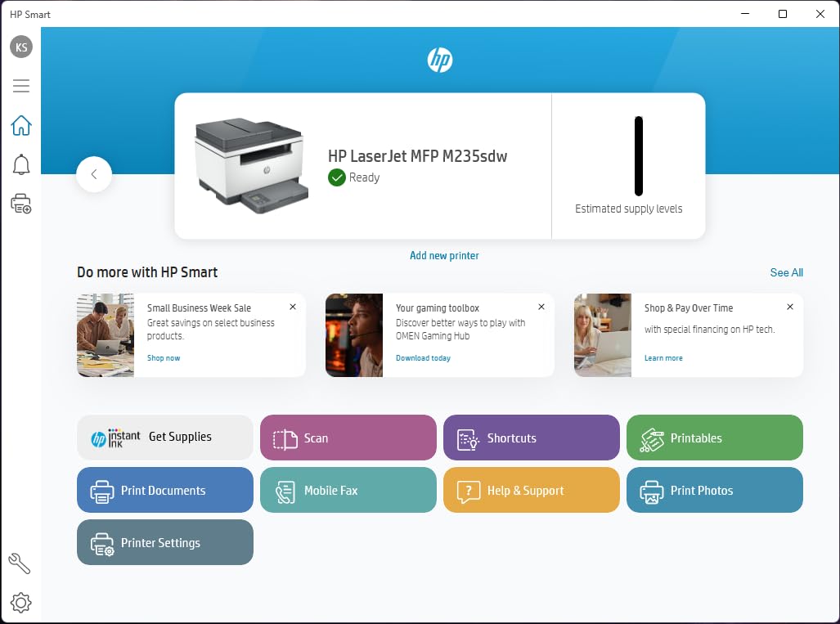The height and width of the screenshot is (624, 840).
Task: Open the Mobile Fax tile
Action: click(348, 490)
